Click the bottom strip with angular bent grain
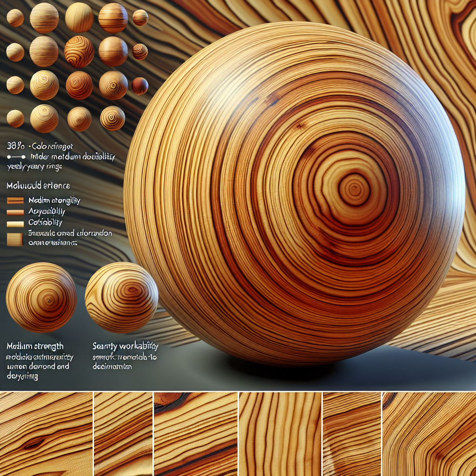This screenshot has height=476, width=476. (x=429, y=434)
